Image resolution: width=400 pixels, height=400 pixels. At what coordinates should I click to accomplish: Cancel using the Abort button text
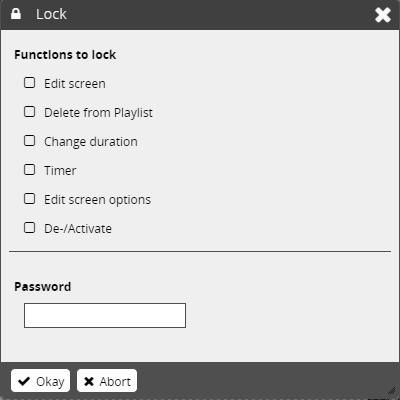[115, 381]
